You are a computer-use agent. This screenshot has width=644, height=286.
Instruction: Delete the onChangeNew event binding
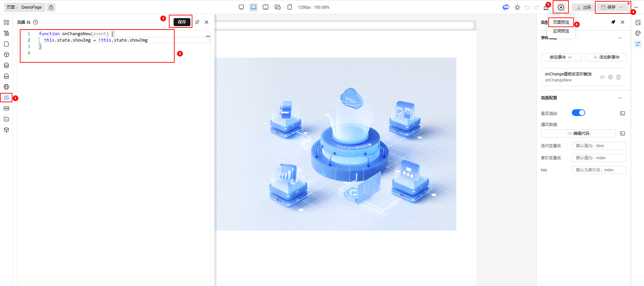[x=618, y=77]
